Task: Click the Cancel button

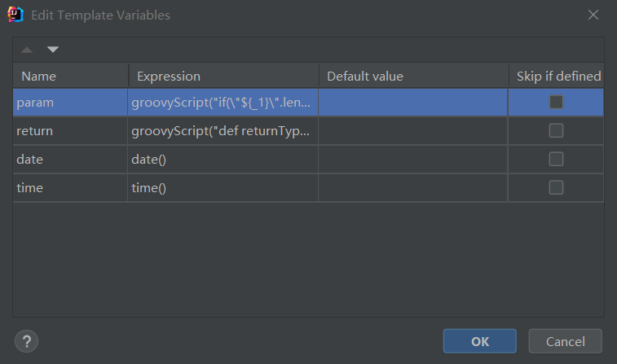Action: 565,340
